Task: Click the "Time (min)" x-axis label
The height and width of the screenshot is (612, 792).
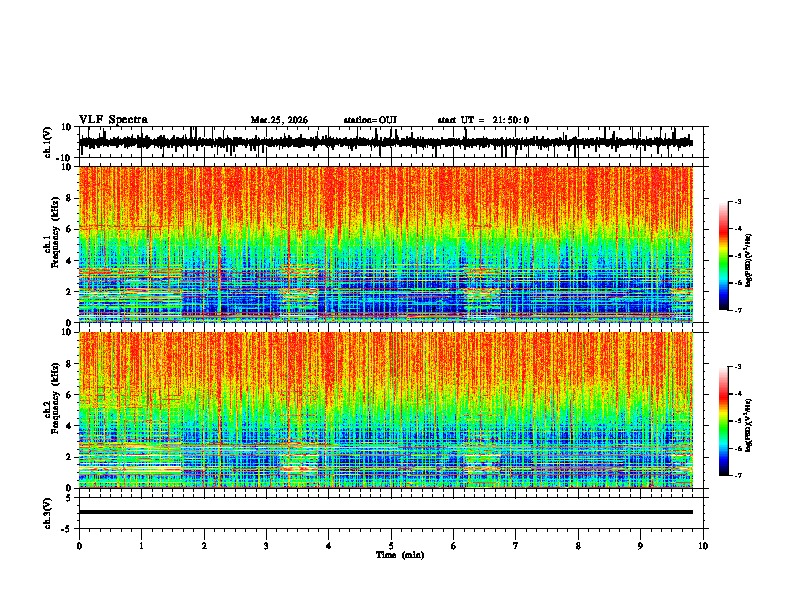Action: pyautogui.click(x=400, y=555)
